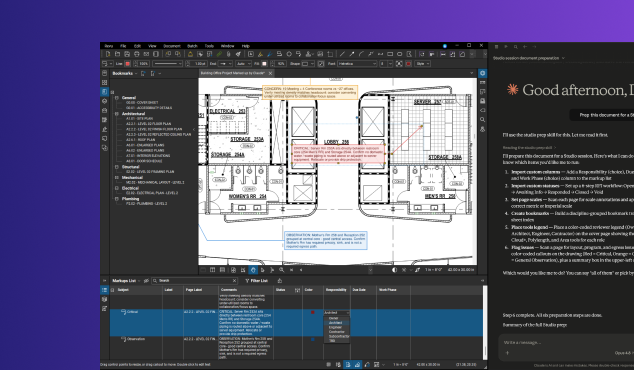Image resolution: width=634 pixels, height=370 pixels.
Task: Open the Batch menu
Action: 192,46
